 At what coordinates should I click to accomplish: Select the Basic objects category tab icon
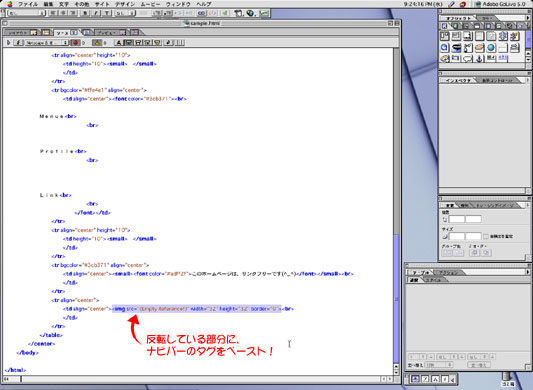[445, 26]
